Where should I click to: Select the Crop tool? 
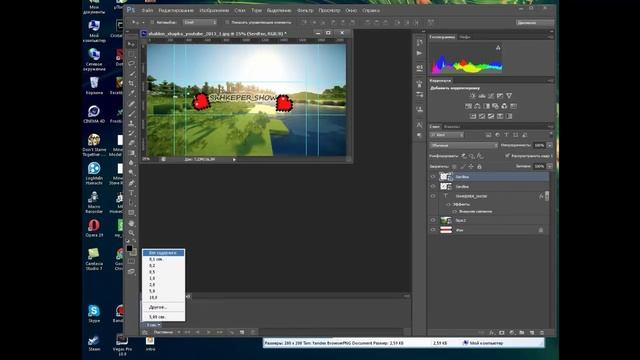point(131,83)
